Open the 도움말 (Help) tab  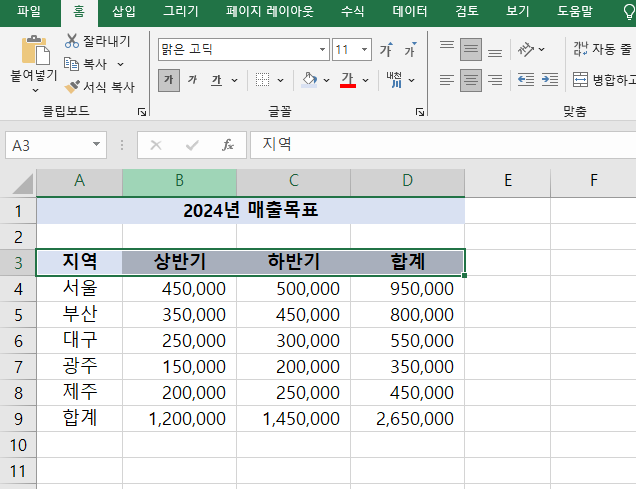point(575,11)
